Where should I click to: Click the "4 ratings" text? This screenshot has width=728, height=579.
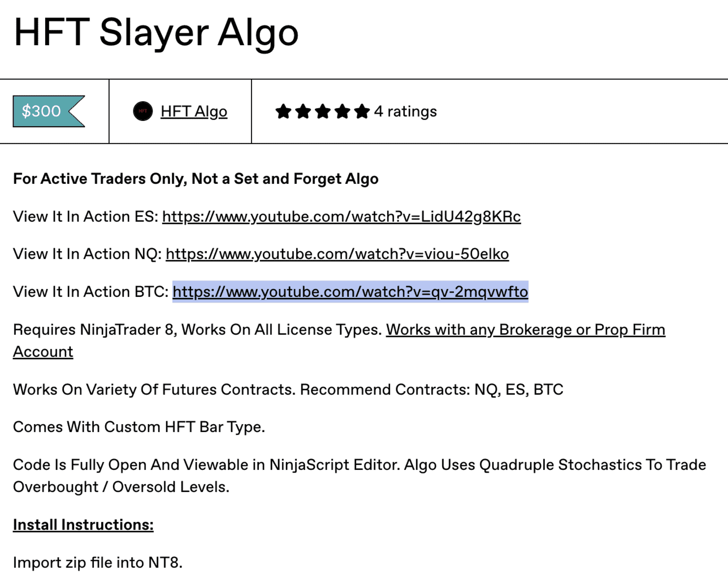point(405,111)
